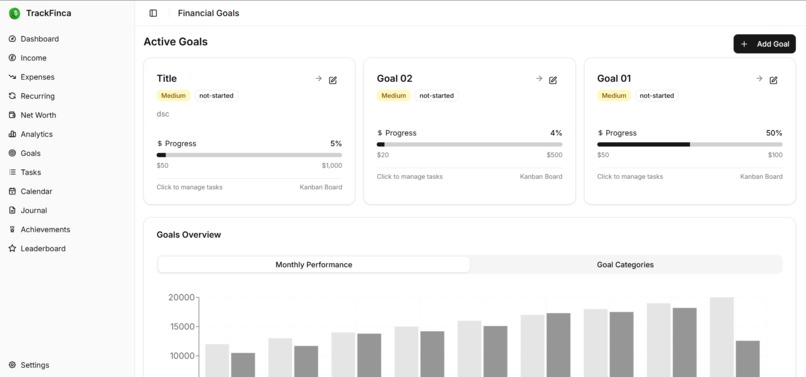
Task: Click 'Click to manage tasks' on Goal 02
Action: pyautogui.click(x=410, y=176)
